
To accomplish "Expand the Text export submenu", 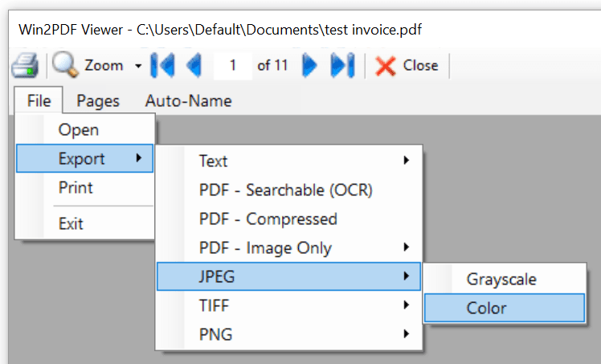I will (x=289, y=161).
